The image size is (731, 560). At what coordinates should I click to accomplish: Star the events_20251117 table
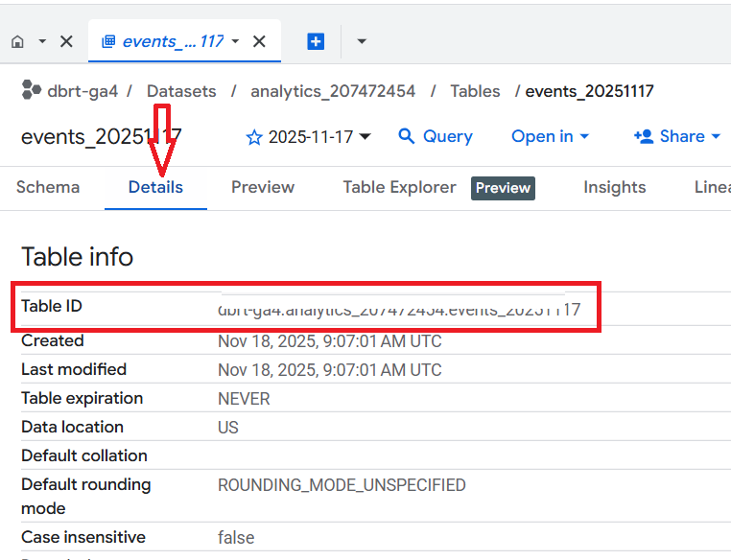click(x=254, y=137)
